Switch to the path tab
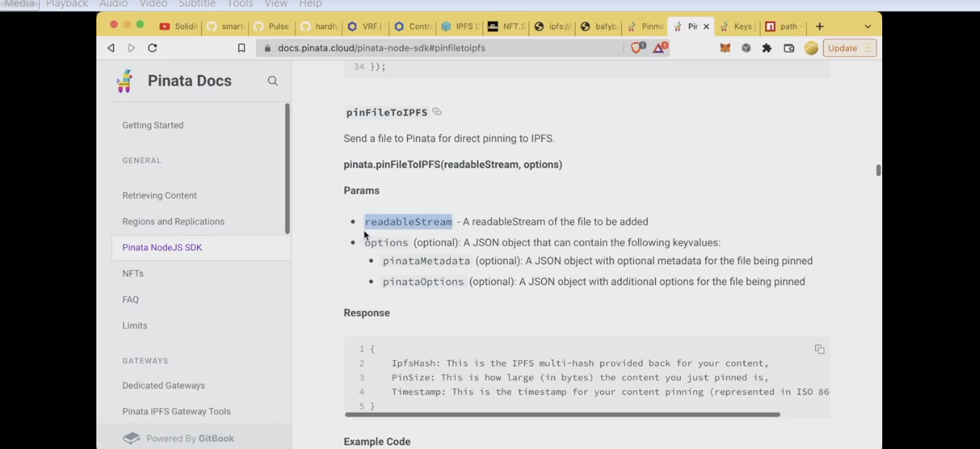 pyautogui.click(x=784, y=27)
